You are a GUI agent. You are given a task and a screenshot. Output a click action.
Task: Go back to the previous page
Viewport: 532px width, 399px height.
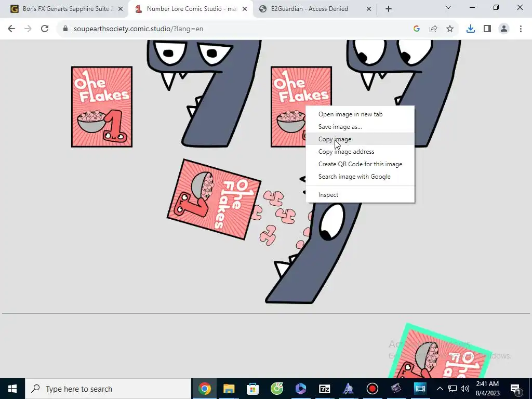click(11, 29)
